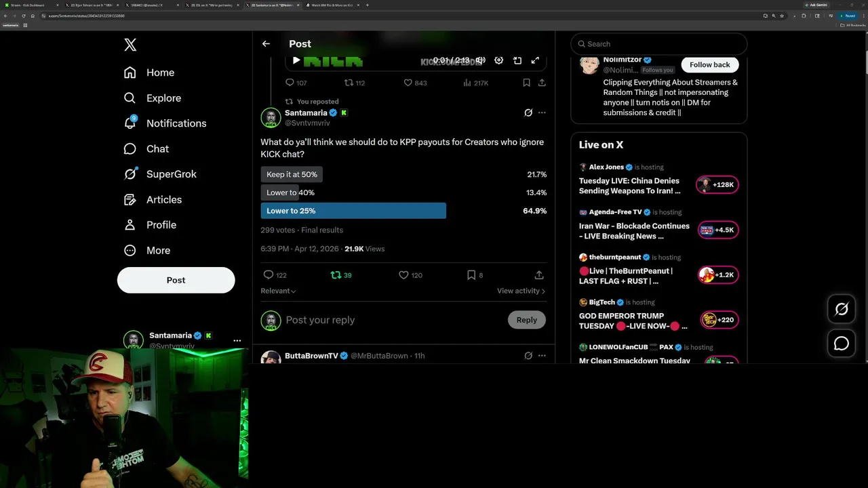This screenshot has width=868, height=488.
Task: Like the video post with 843 likes
Action: 415,83
